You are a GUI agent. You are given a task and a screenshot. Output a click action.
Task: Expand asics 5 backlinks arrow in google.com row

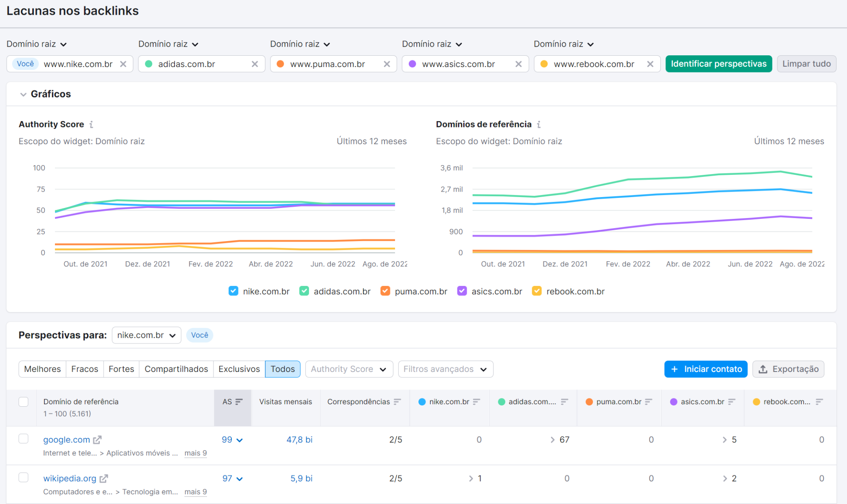point(725,440)
